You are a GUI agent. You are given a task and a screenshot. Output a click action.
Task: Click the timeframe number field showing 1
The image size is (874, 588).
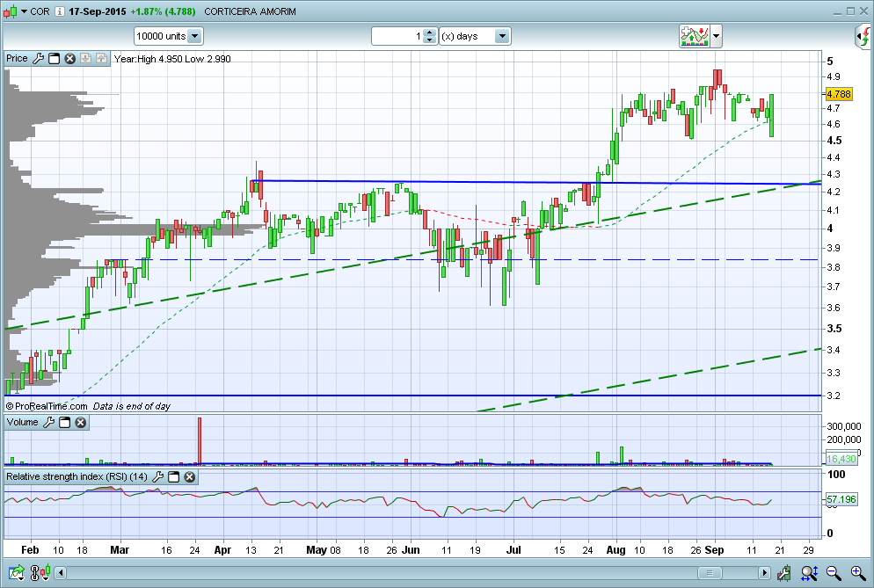(x=397, y=36)
